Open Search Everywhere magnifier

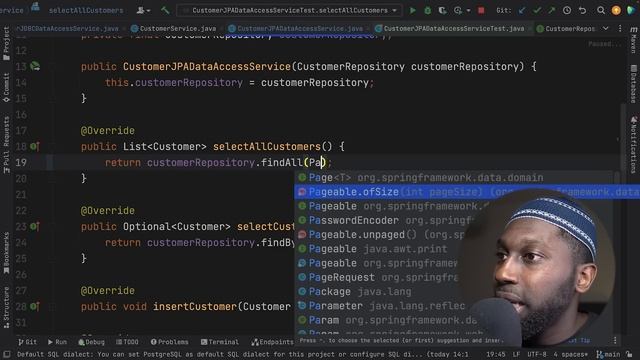pyautogui.click(x=601, y=10)
